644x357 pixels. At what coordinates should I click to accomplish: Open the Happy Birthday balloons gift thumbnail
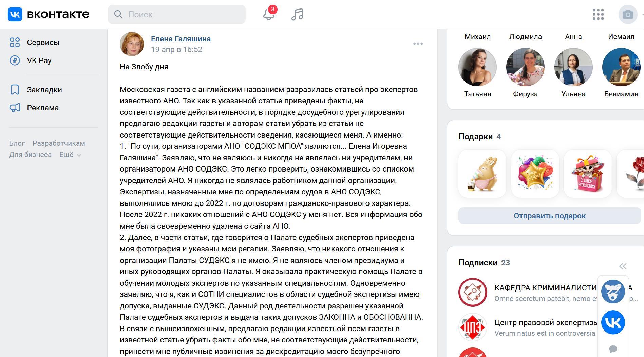[x=535, y=174]
